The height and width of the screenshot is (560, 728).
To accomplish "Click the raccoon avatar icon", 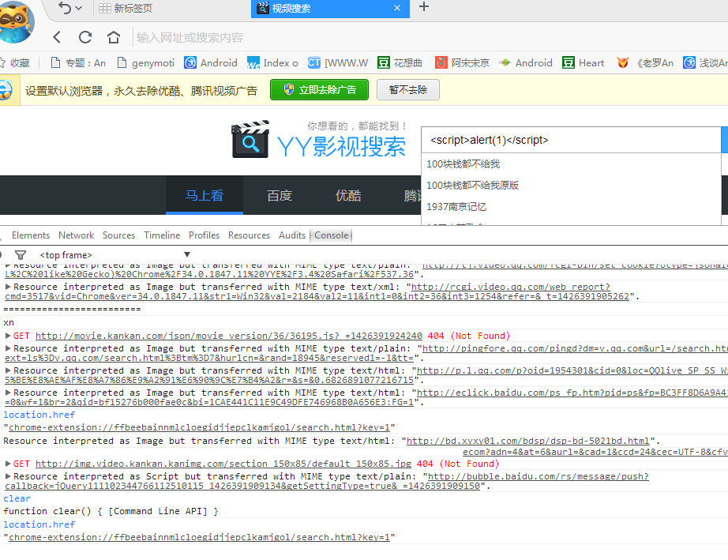I will (x=15, y=21).
